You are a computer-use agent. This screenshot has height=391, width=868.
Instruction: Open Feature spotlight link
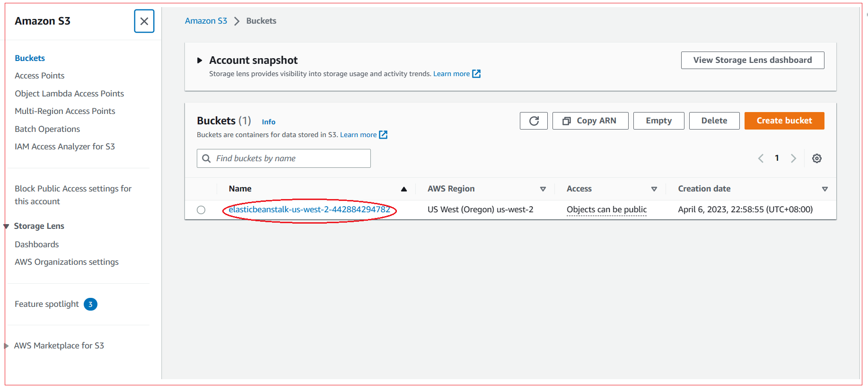pos(47,304)
